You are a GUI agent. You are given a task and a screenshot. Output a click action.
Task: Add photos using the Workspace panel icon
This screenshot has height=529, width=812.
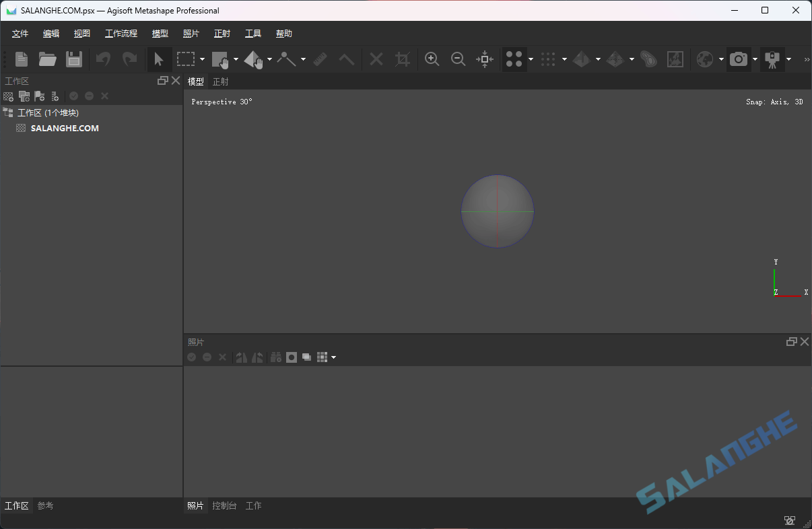click(24, 96)
